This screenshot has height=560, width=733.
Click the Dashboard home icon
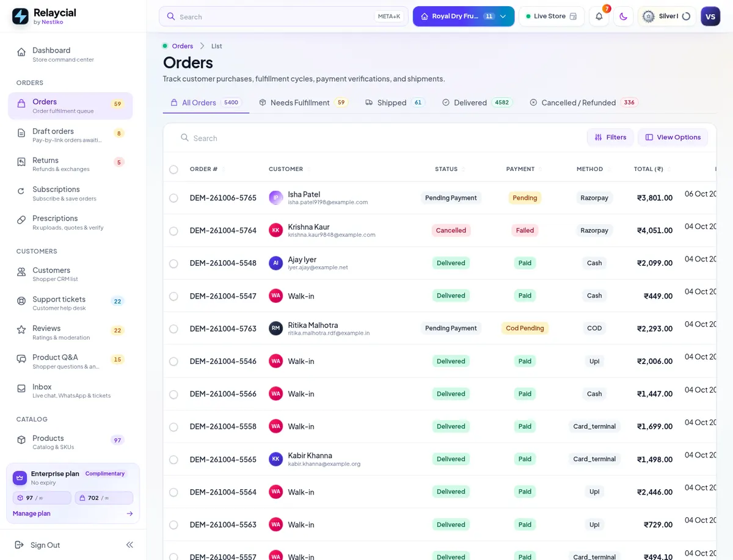pyautogui.click(x=21, y=52)
